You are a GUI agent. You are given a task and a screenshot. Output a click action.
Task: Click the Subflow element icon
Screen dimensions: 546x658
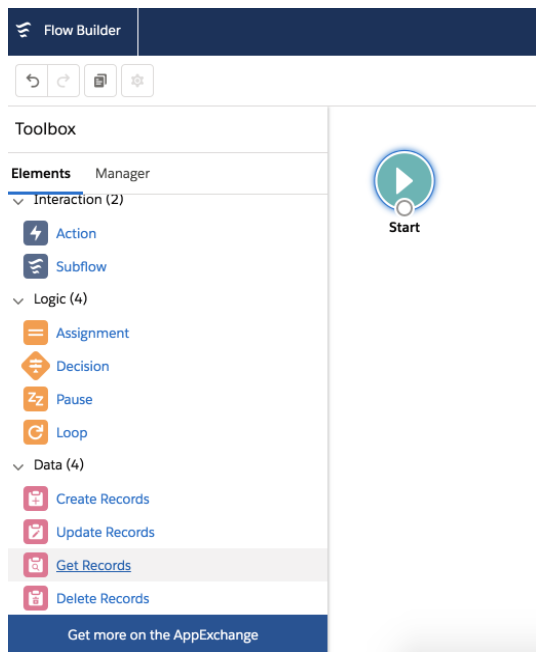point(36,266)
